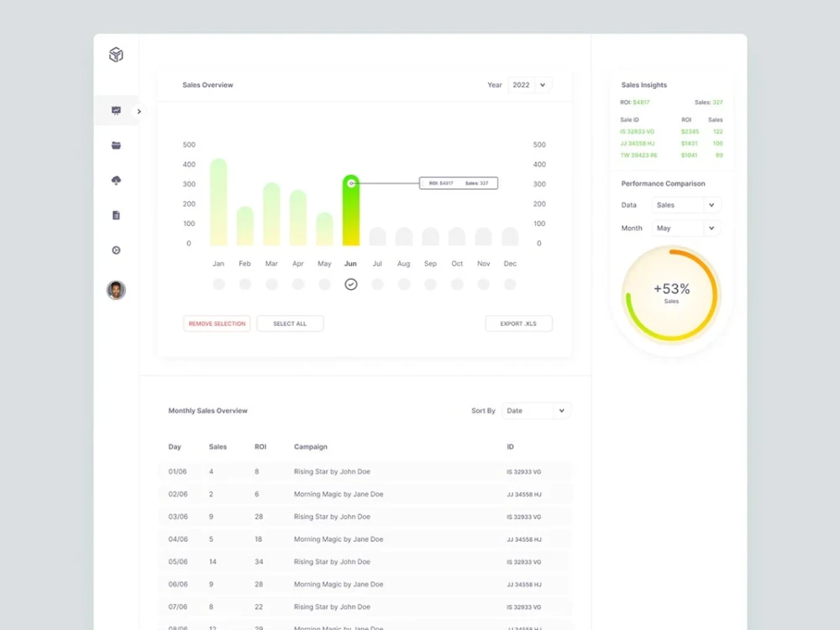Image resolution: width=840 pixels, height=630 pixels.
Task: Toggle the Oct month selection circle
Action: 457,284
